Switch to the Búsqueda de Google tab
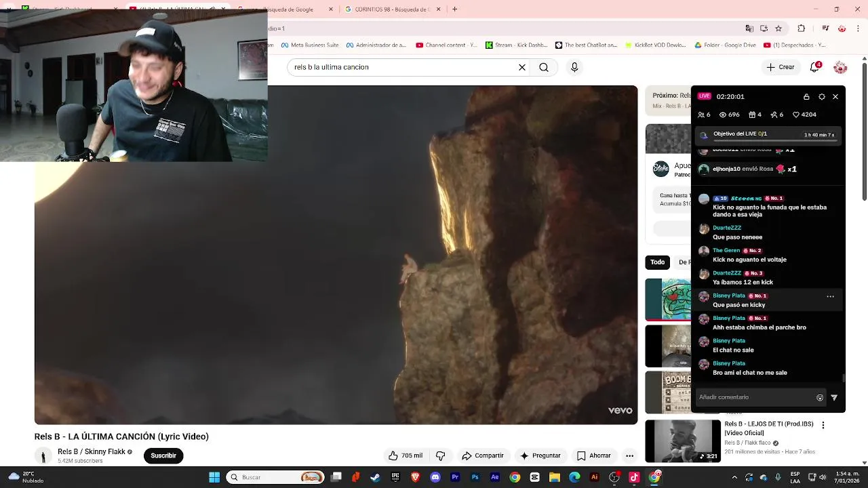 [285, 9]
